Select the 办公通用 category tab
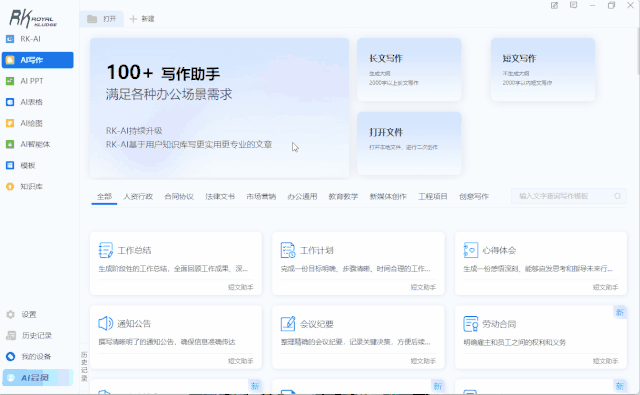Screen dimensions: 640x395 pos(302,196)
